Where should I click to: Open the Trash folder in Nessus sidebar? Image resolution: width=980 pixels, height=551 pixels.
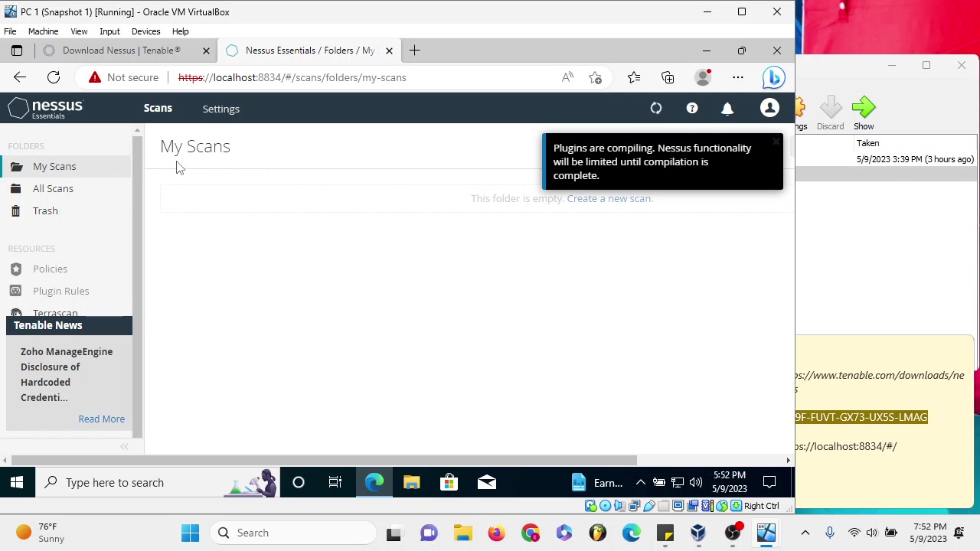tap(44, 210)
